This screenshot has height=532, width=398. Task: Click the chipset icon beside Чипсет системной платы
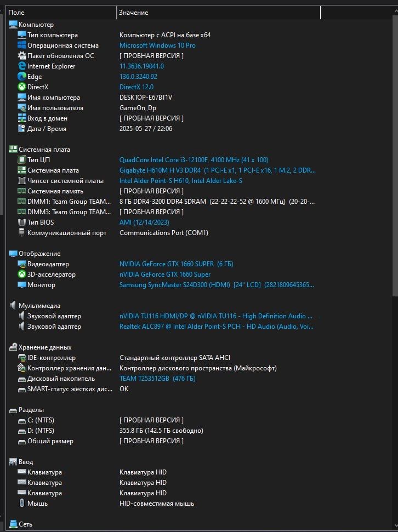22,180
